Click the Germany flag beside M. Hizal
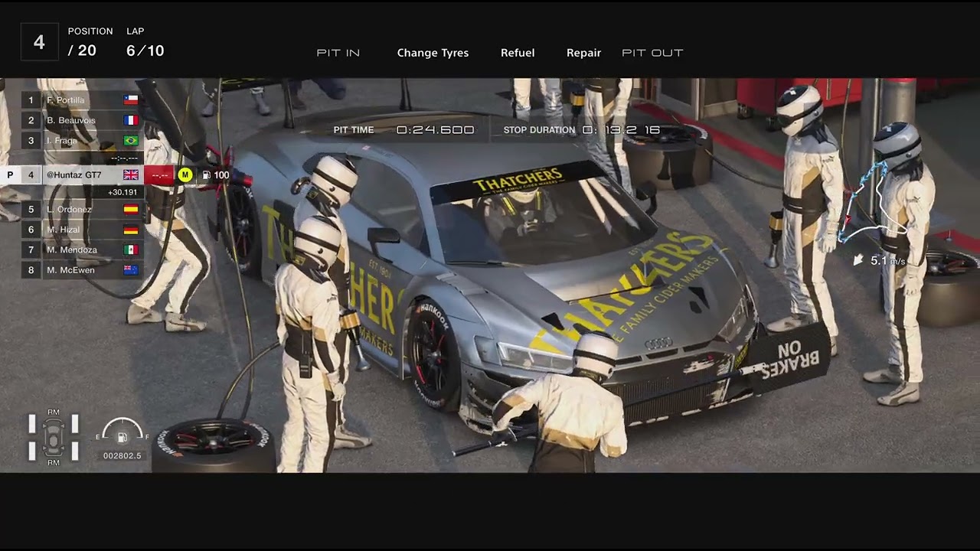 click(x=131, y=230)
